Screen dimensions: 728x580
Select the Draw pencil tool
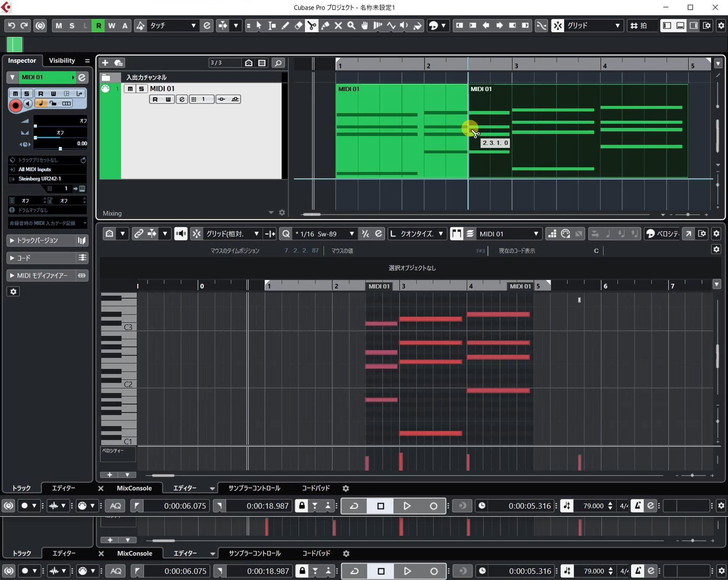pyautogui.click(x=285, y=26)
